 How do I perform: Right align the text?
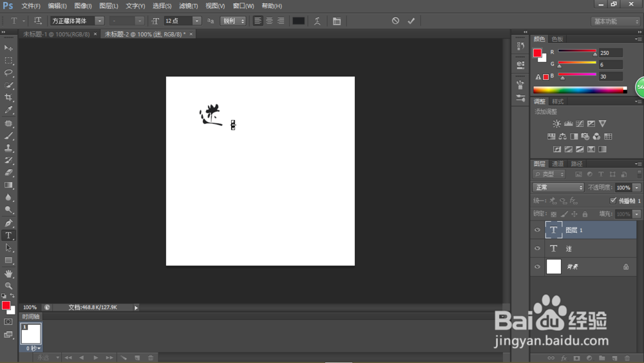[281, 21]
